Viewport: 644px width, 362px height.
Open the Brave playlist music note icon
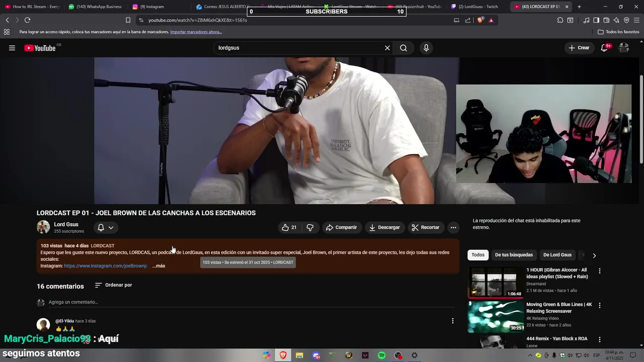tap(586, 20)
